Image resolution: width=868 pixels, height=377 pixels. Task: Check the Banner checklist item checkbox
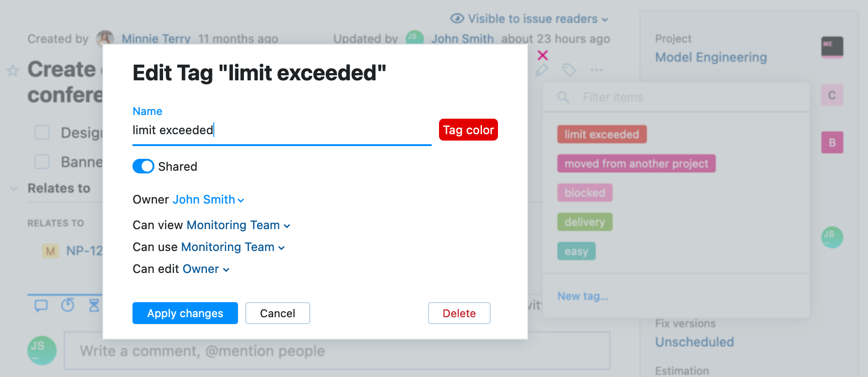[42, 162]
